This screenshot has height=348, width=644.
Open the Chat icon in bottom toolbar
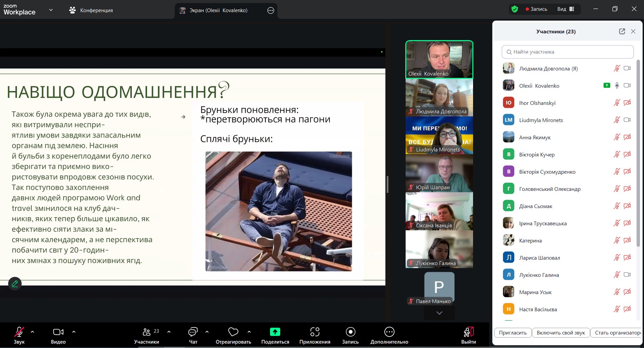(193, 332)
